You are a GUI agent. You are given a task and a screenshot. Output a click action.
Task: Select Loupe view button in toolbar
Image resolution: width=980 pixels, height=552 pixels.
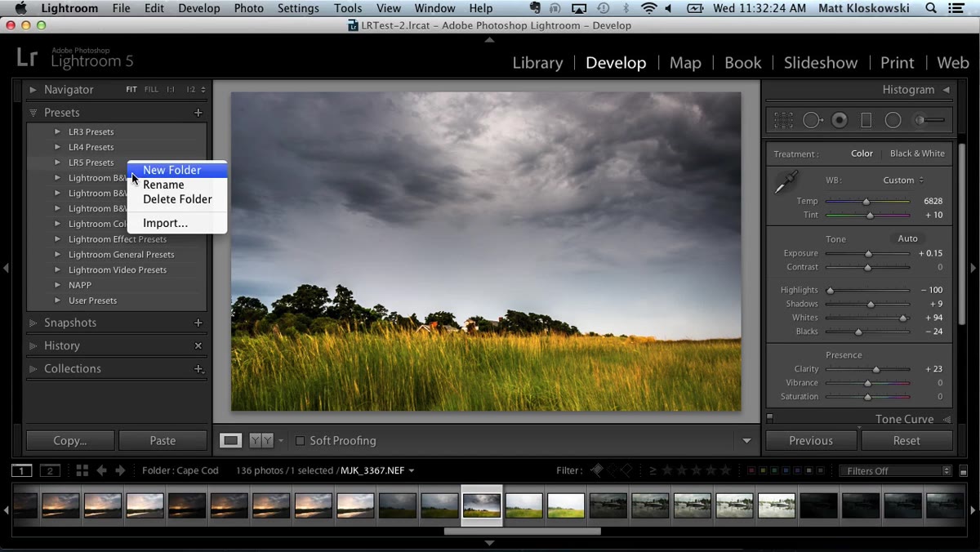[231, 440]
